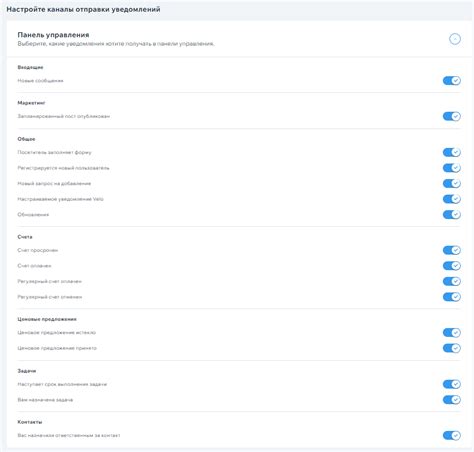
Task: Disable Регулярный счет отменен notification
Action: 452,297
